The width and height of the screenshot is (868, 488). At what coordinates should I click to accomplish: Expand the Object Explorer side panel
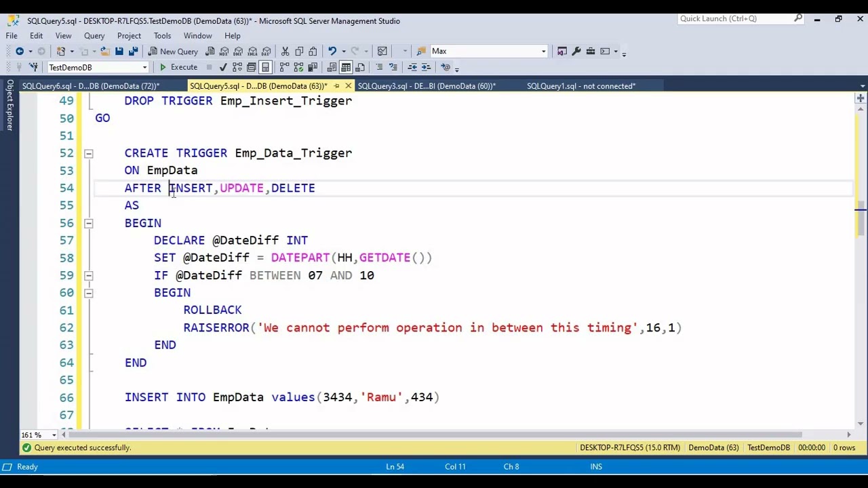click(9, 105)
